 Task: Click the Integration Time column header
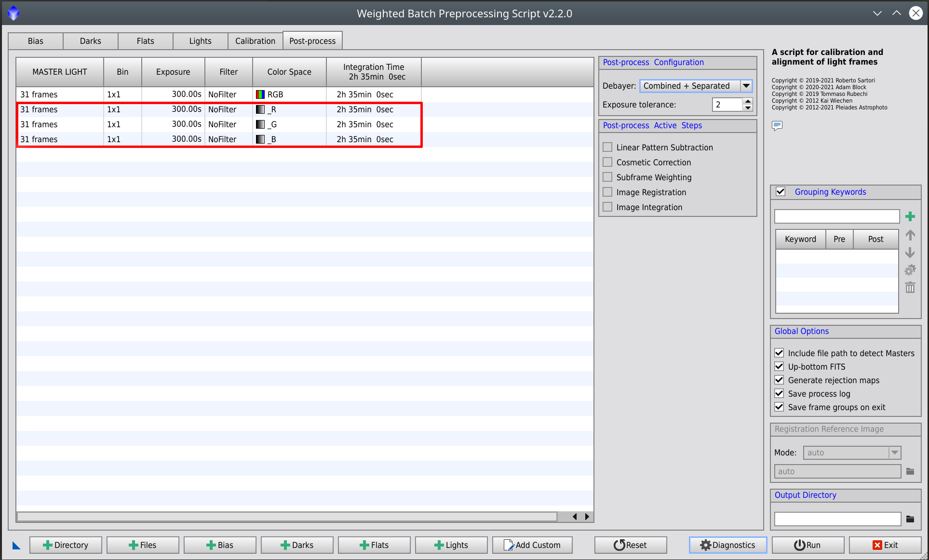(x=374, y=72)
